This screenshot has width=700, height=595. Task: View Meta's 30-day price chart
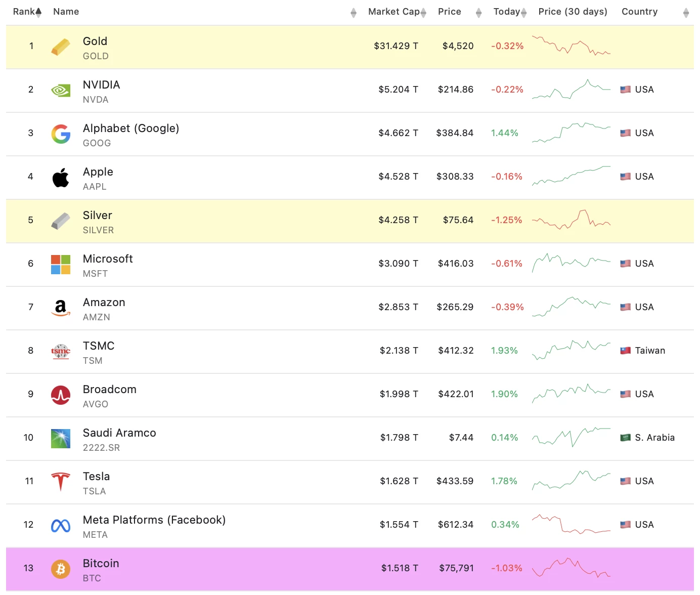coord(572,524)
